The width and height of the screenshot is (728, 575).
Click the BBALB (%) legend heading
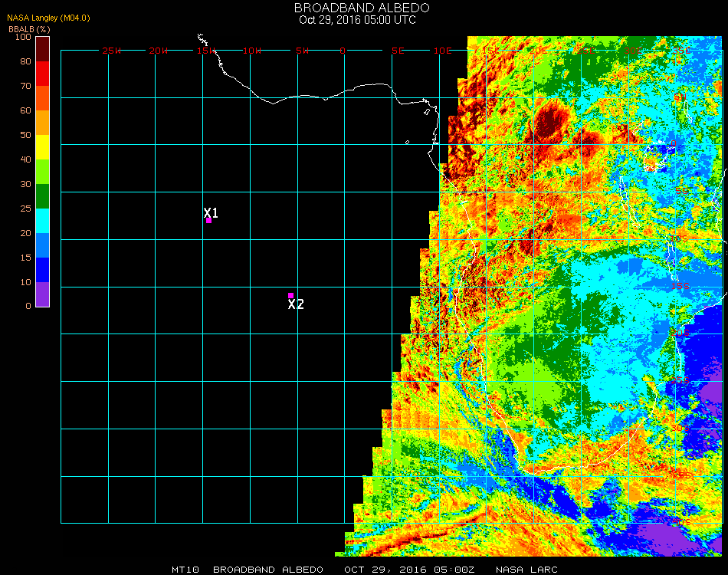[x=29, y=29]
